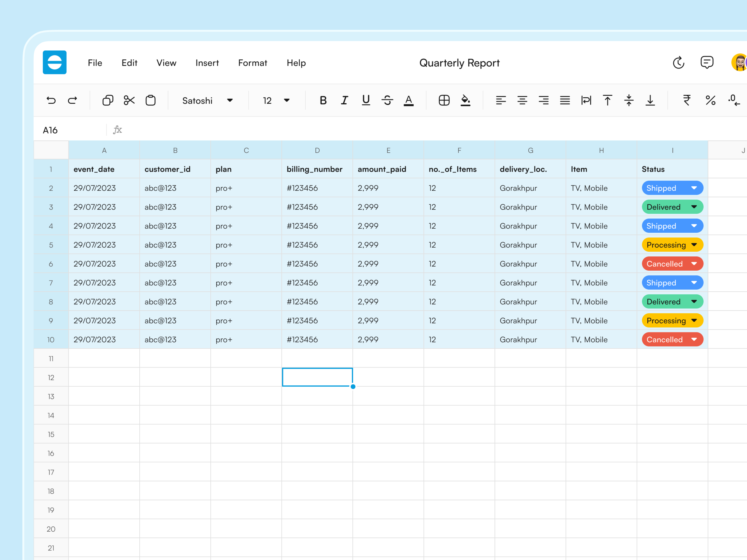This screenshot has height=560, width=747.
Task: Click the Undo icon in the toolbar
Action: (x=51, y=100)
